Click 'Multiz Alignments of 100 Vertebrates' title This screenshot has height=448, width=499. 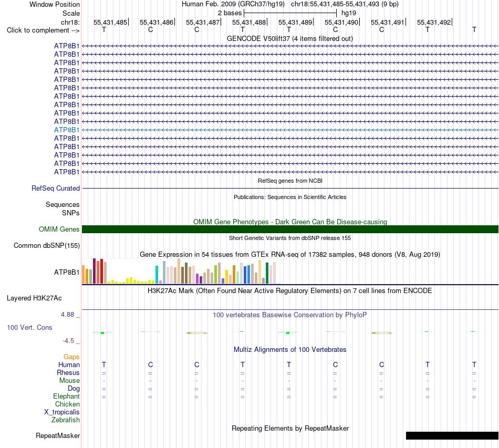[x=290, y=350]
